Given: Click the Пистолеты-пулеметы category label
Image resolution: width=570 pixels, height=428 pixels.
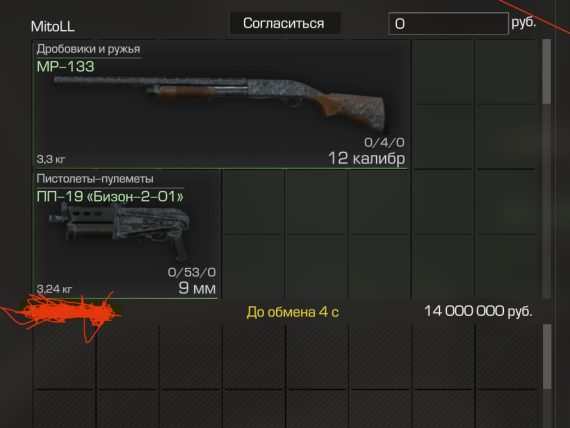Looking at the screenshot, I should tap(95, 179).
